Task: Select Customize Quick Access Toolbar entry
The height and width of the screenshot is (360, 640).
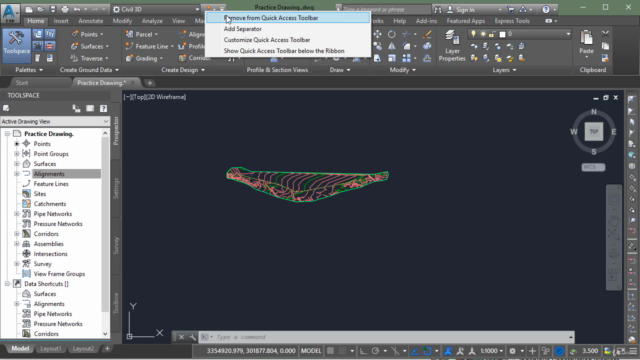Action: [x=287, y=40]
